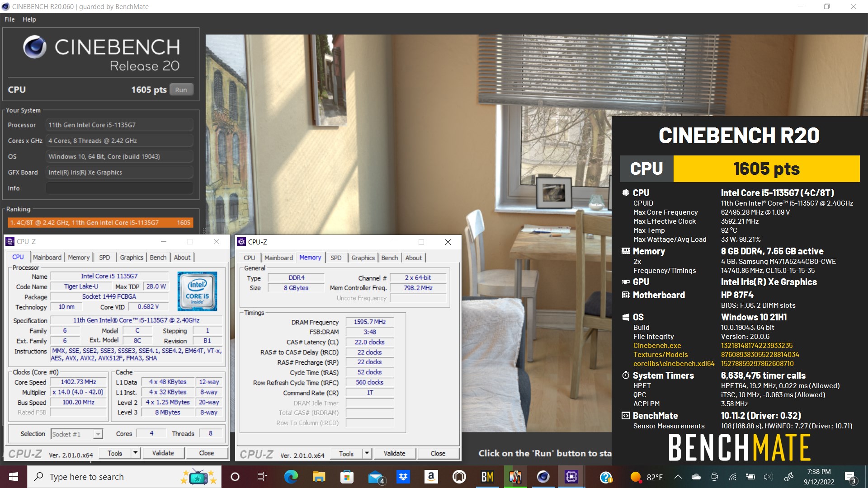Open the Windows Start menu
Image resolution: width=868 pixels, height=488 pixels.
[14, 477]
